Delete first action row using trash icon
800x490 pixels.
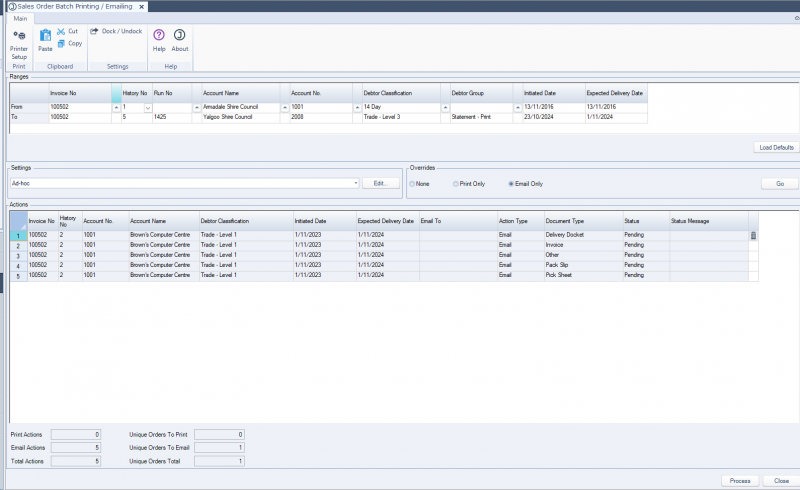(753, 236)
